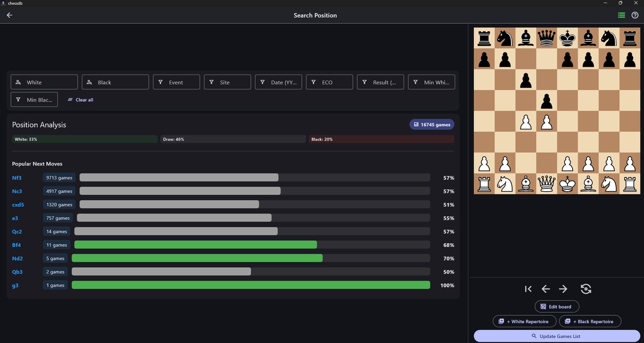The height and width of the screenshot is (343, 644).
Task: Click the Black 20% result bar
Action: tap(381, 139)
